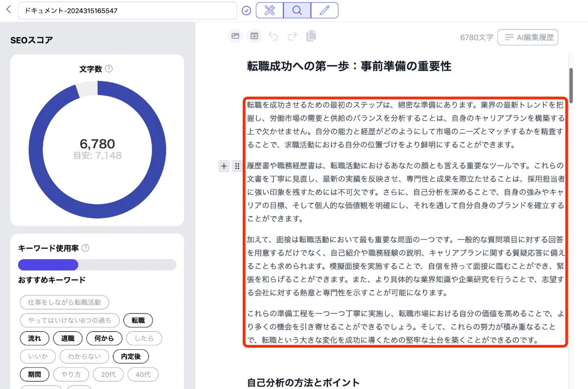Switch to the search/magnifier mode tab

pyautogui.click(x=296, y=10)
